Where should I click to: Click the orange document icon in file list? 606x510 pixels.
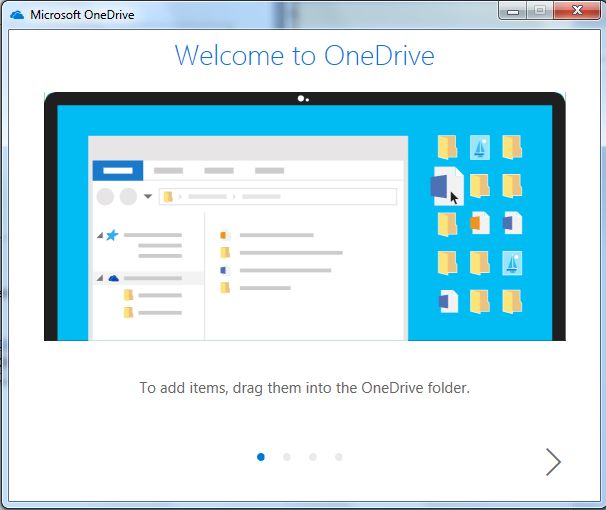(225, 235)
